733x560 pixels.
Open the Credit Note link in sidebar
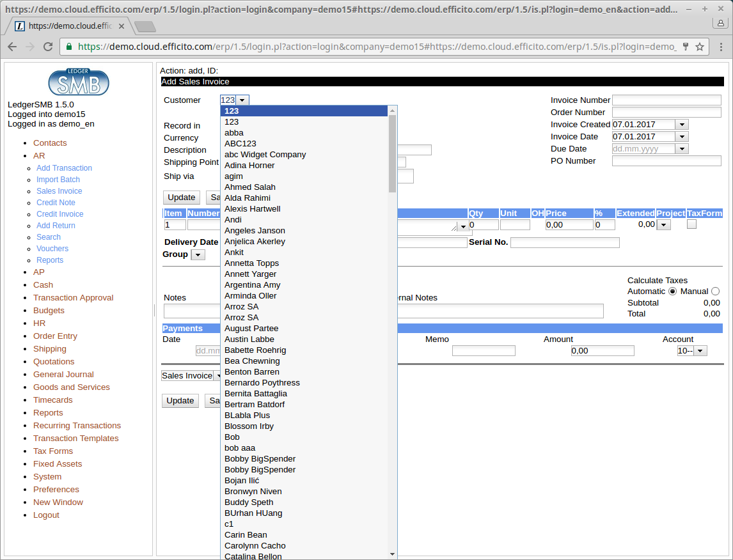click(56, 203)
